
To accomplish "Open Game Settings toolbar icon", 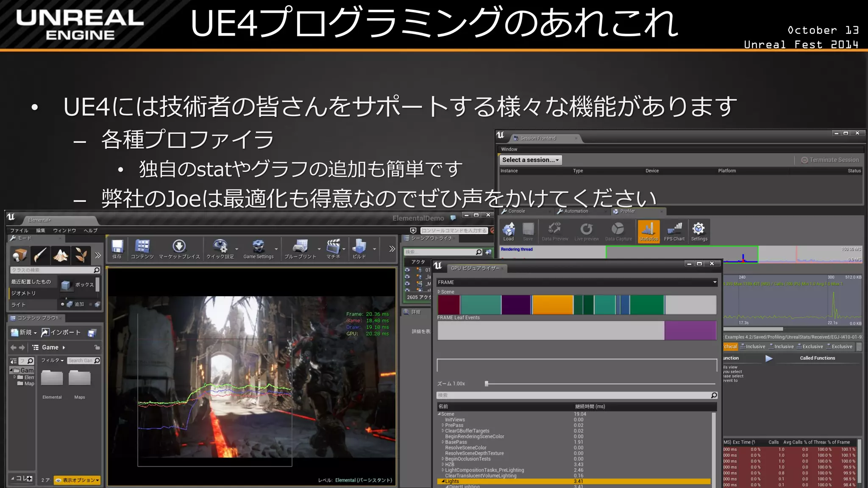I will (x=259, y=249).
